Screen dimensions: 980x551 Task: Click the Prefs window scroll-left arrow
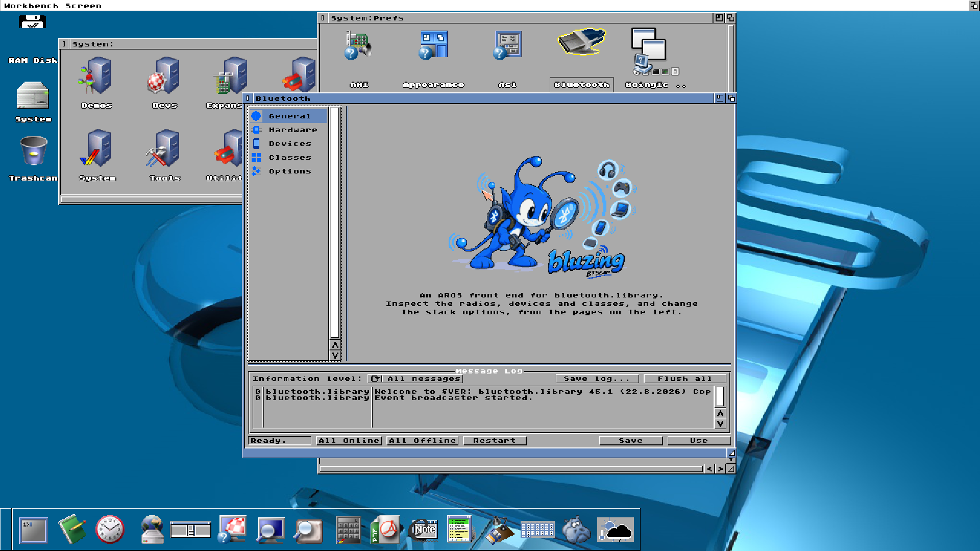pos(709,469)
